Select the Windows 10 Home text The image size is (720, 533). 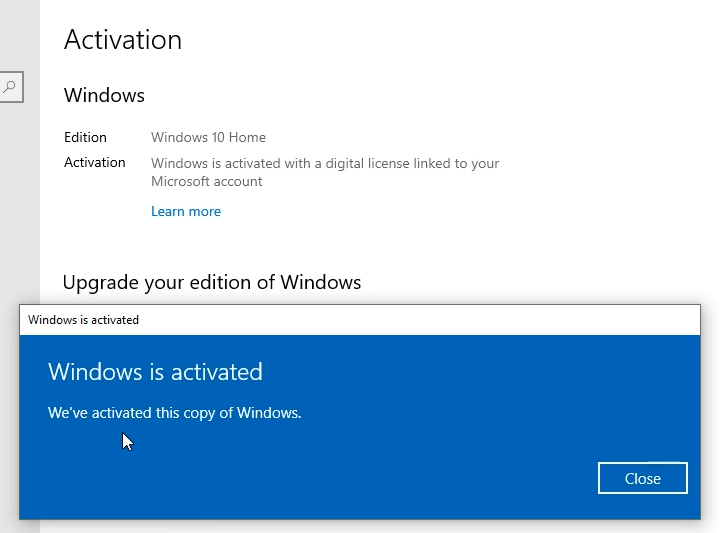point(208,137)
